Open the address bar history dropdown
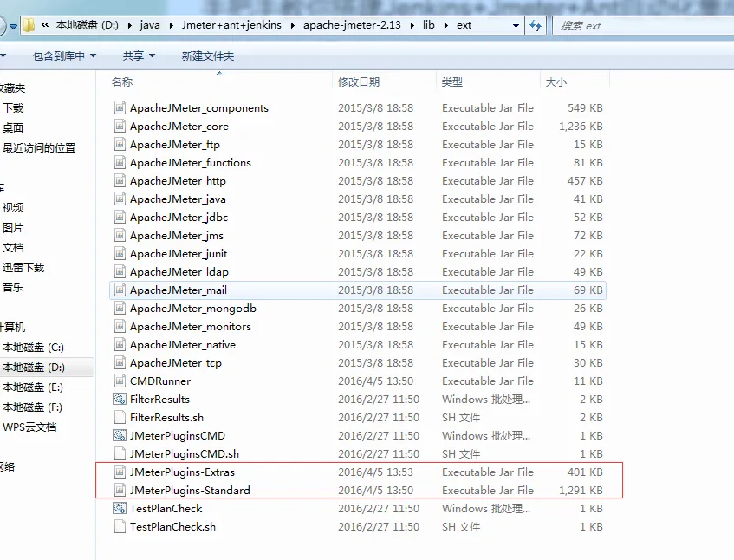Screen dimensions: 734x560 (516, 26)
